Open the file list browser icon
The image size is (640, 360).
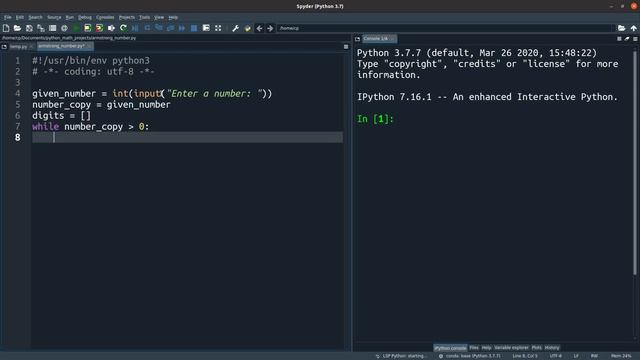point(53,28)
